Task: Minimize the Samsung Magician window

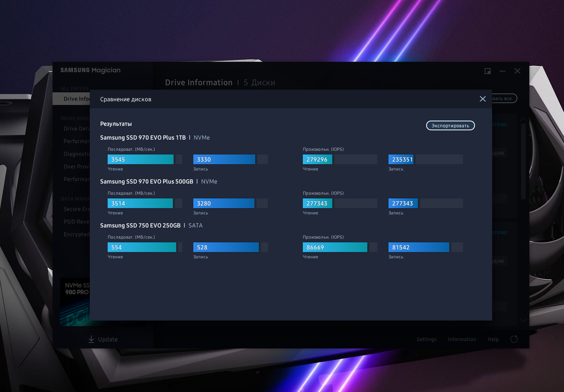Action: (503, 71)
